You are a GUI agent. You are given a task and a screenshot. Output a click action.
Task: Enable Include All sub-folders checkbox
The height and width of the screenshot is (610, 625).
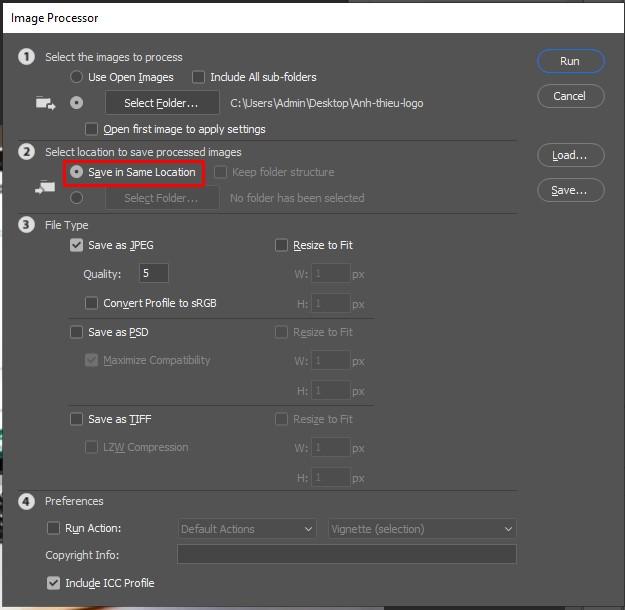tap(199, 77)
